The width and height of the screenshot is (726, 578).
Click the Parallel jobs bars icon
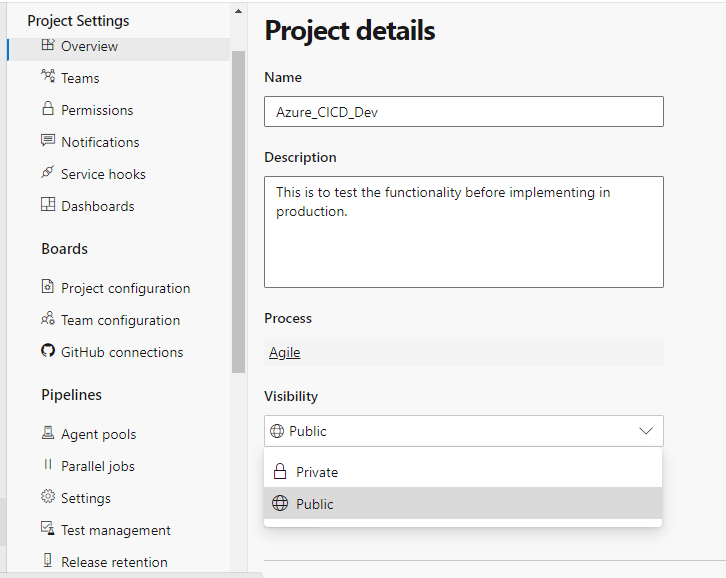[x=48, y=464]
